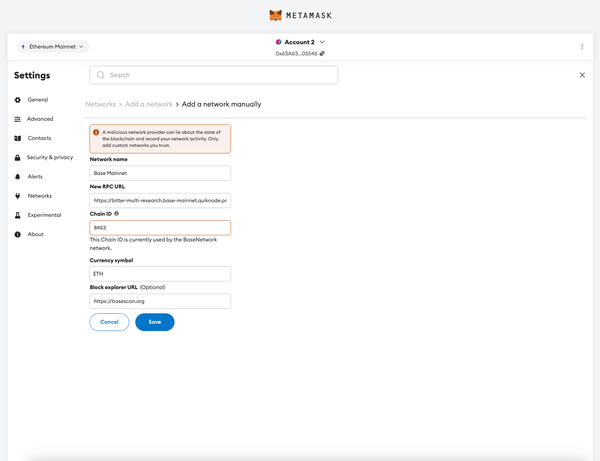The height and width of the screenshot is (461, 600).
Task: Click Networks breadcrumb link
Action: pyautogui.click(x=100, y=104)
